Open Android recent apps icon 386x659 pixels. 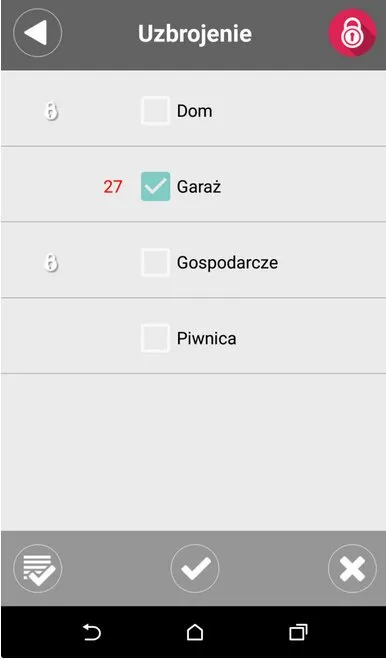coord(298,632)
